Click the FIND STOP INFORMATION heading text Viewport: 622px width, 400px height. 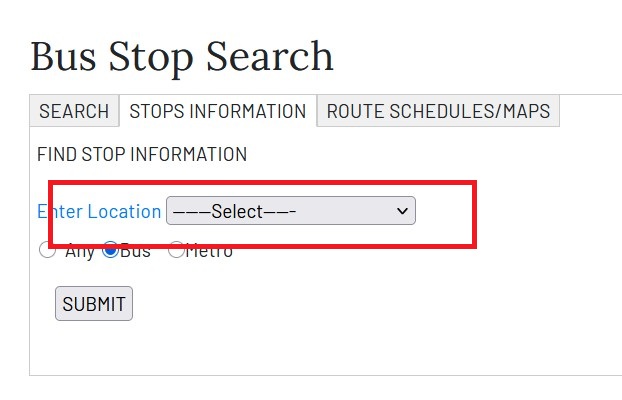coord(142,155)
